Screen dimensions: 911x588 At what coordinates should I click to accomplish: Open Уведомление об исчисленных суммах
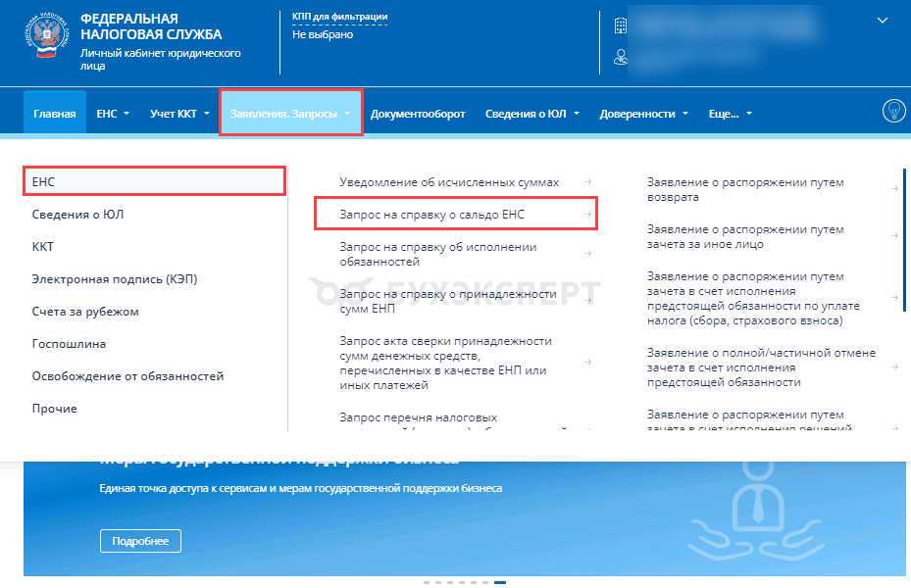coord(449,182)
